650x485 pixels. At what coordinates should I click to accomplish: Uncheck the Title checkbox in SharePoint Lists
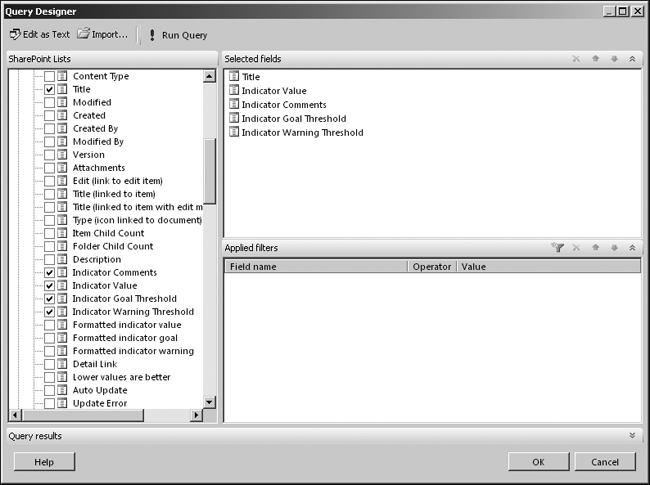click(x=49, y=89)
